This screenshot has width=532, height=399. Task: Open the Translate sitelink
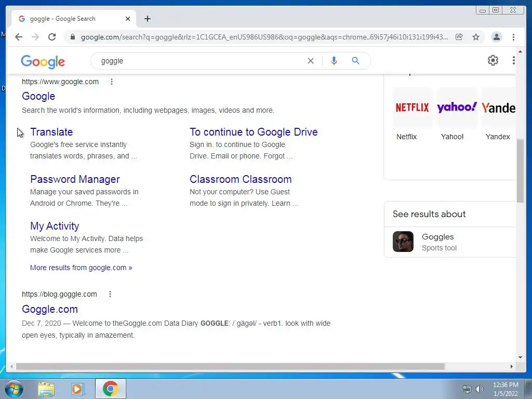[x=51, y=132]
